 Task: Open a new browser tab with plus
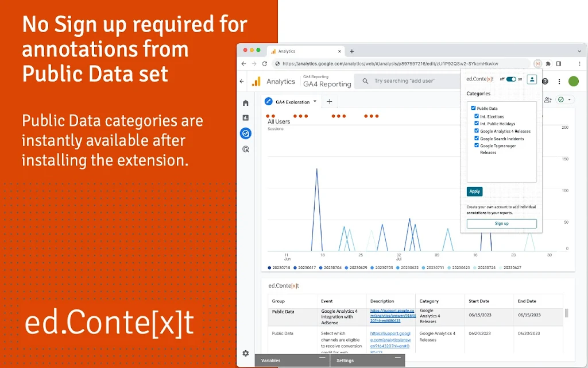(352, 51)
